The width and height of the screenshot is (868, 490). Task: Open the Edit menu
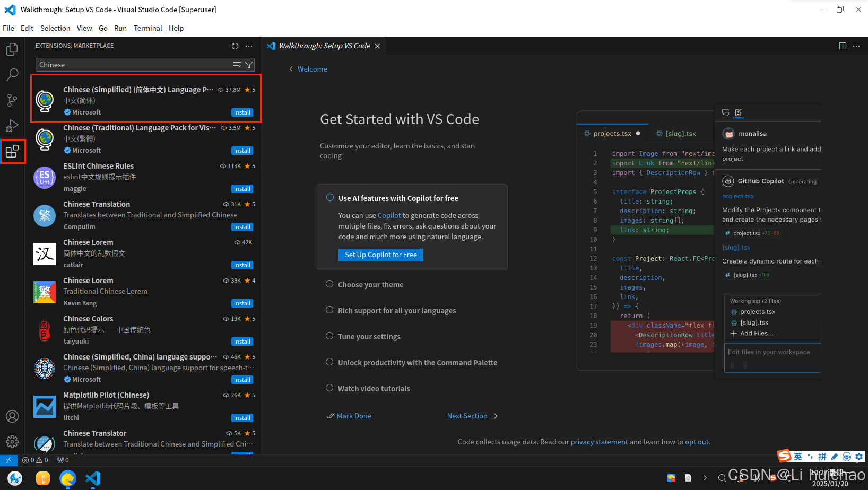coord(27,28)
